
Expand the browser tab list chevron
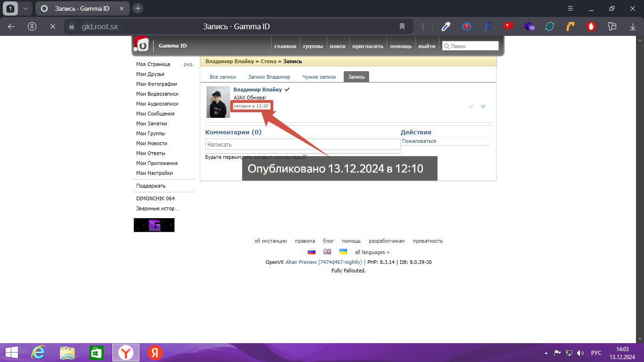[25, 8]
